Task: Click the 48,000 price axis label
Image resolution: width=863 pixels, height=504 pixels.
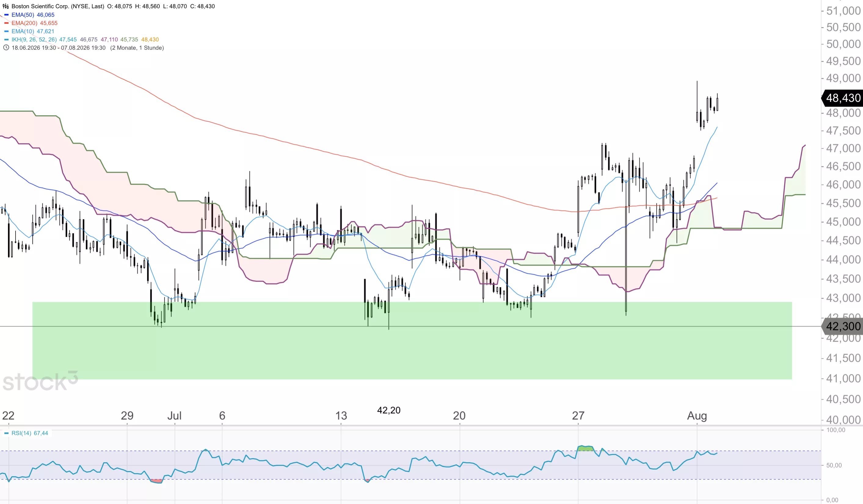Action: [843, 113]
